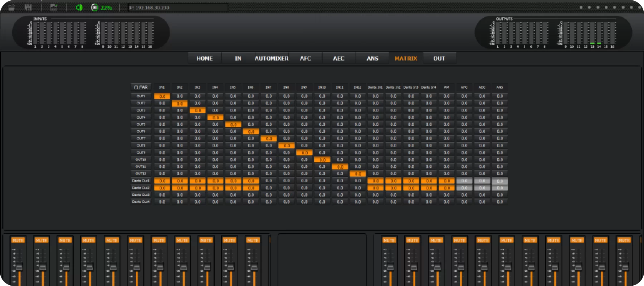Click the green speaker icon
644x286 pixels.
point(79,8)
